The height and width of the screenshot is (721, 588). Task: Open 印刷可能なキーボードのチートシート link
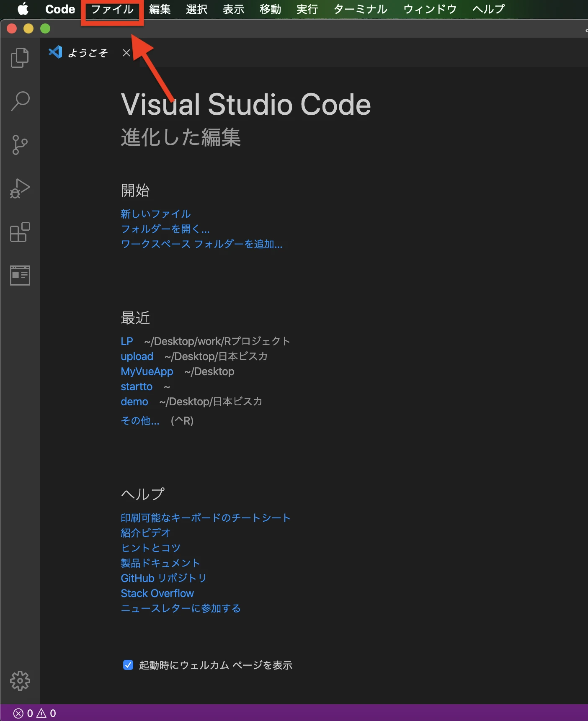[206, 518]
